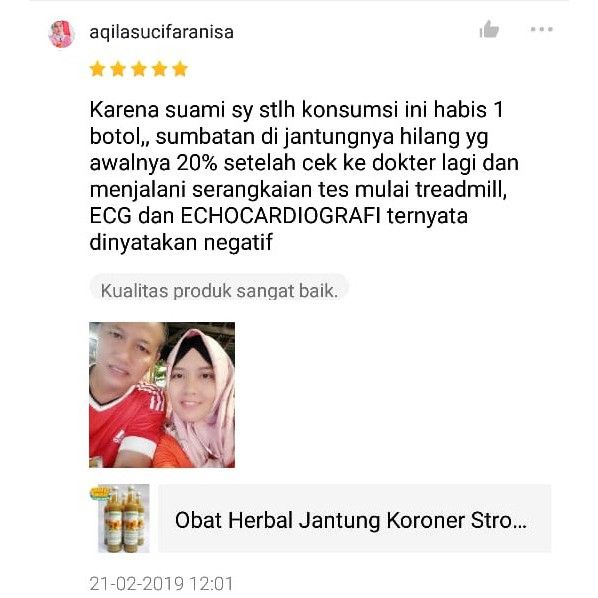Image resolution: width=598 pixels, height=598 pixels.
Task: Tap the yellow badge on the product image
Action: [100, 494]
